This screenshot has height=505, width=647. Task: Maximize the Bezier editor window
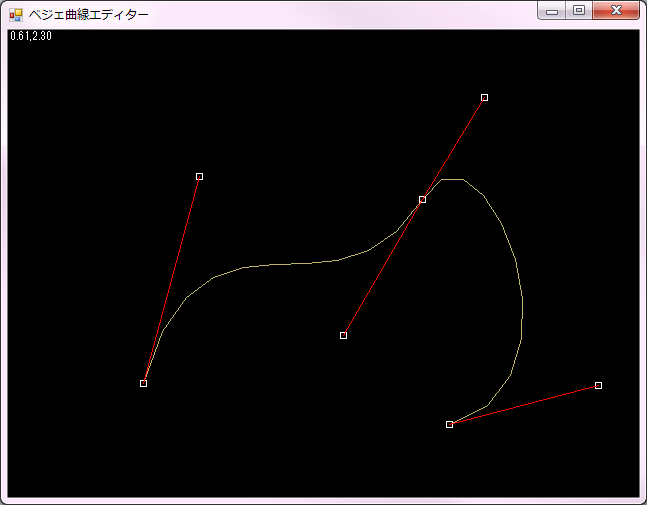[x=578, y=11]
